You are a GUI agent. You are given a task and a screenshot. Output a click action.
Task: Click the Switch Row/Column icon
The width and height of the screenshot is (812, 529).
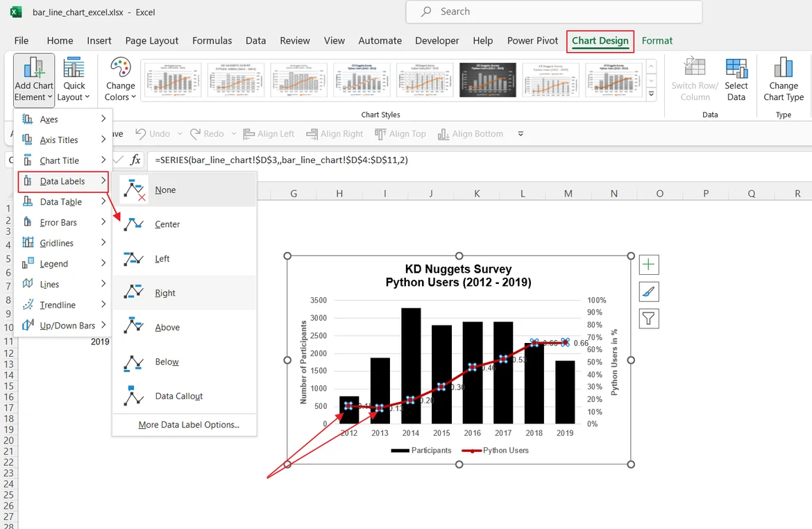pos(695,67)
